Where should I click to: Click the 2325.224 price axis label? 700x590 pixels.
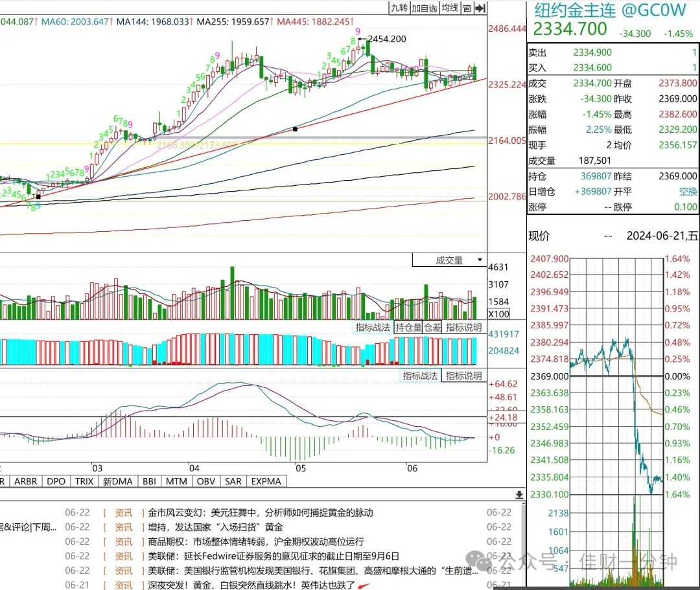pyautogui.click(x=507, y=84)
